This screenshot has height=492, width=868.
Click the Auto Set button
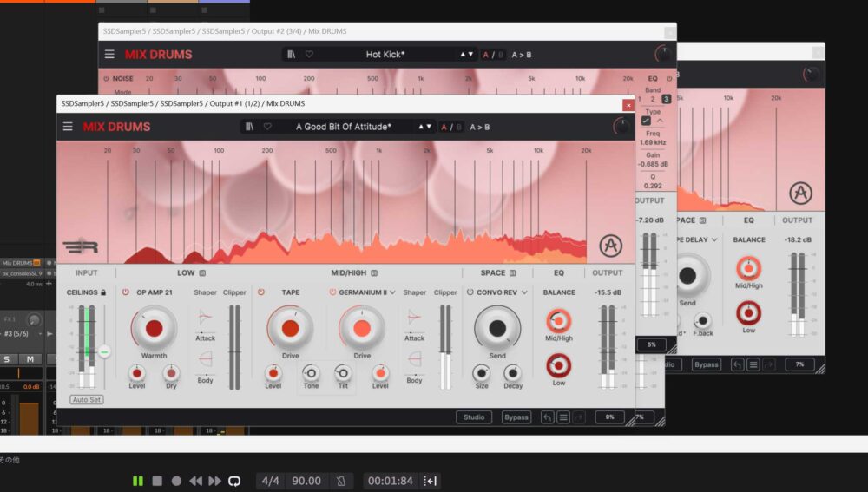tap(86, 400)
